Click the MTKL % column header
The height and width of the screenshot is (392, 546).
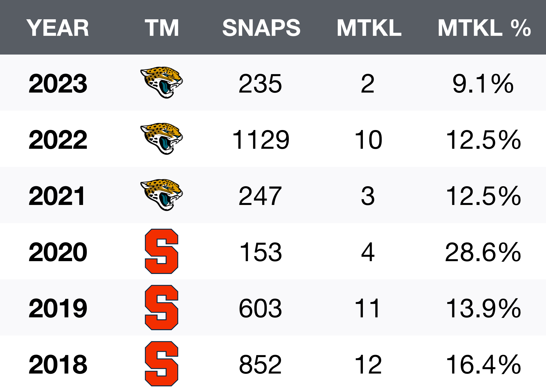coord(484,28)
